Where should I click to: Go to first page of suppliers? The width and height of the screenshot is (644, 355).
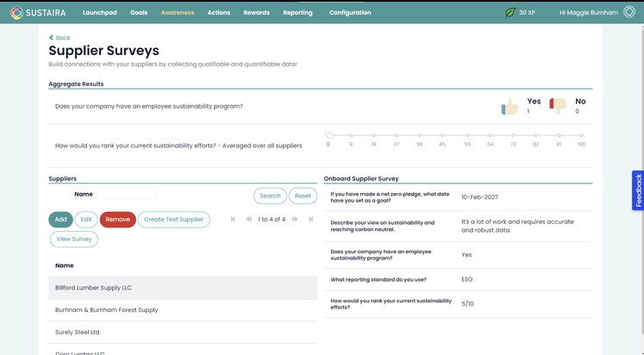click(233, 220)
